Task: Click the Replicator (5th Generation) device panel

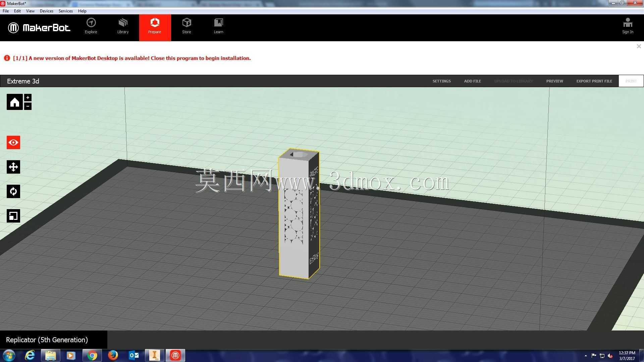Action: [54, 340]
